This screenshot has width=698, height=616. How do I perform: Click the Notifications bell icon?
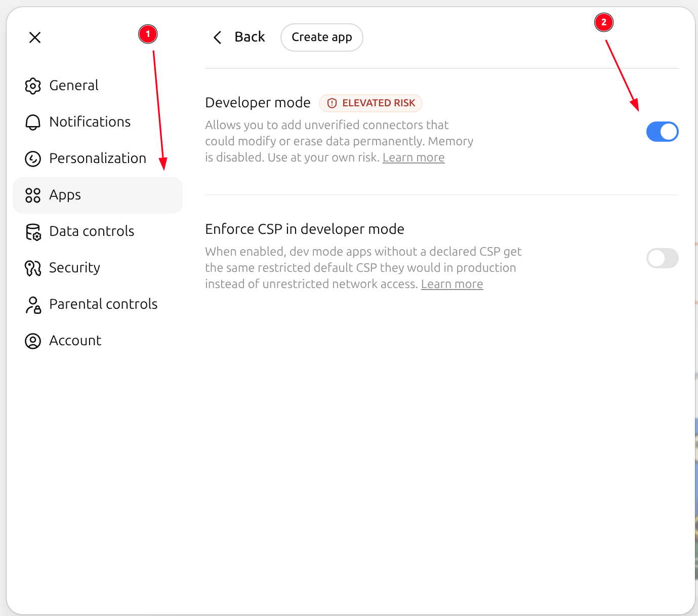click(33, 122)
